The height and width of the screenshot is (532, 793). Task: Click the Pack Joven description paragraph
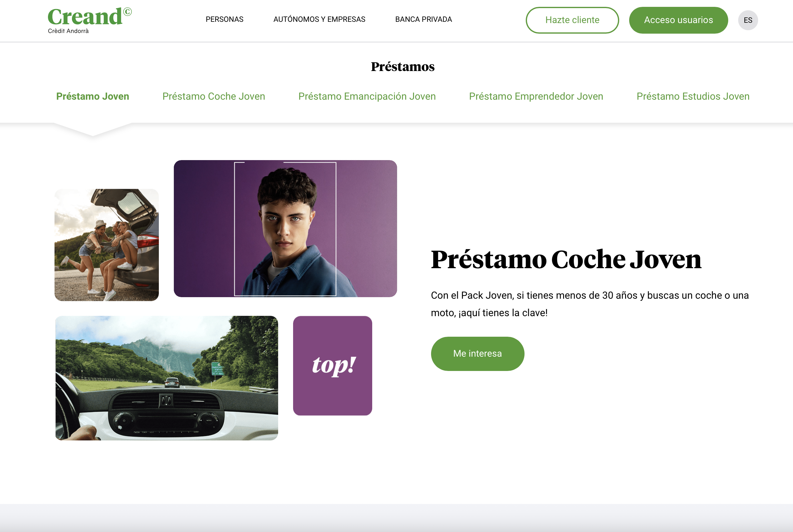click(x=589, y=304)
